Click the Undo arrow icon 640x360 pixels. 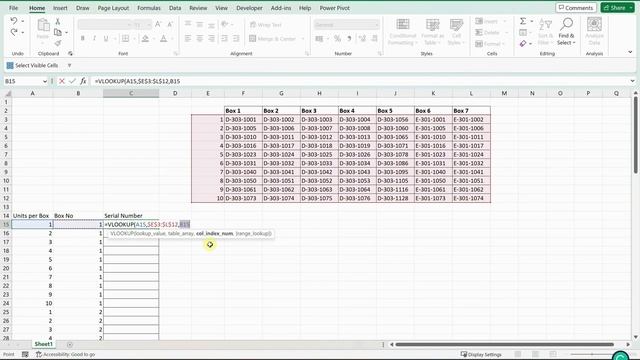click(13, 21)
